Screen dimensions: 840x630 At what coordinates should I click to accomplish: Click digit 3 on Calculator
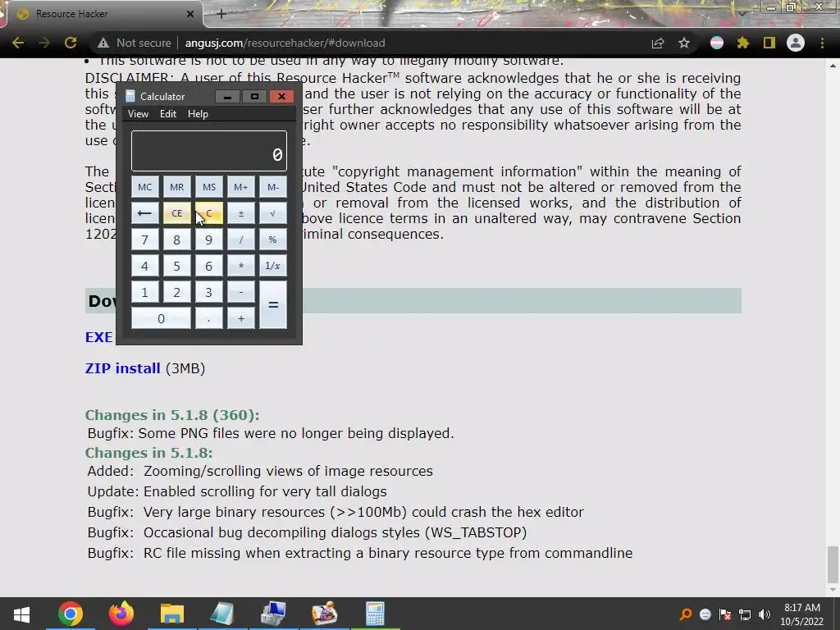pos(209,292)
